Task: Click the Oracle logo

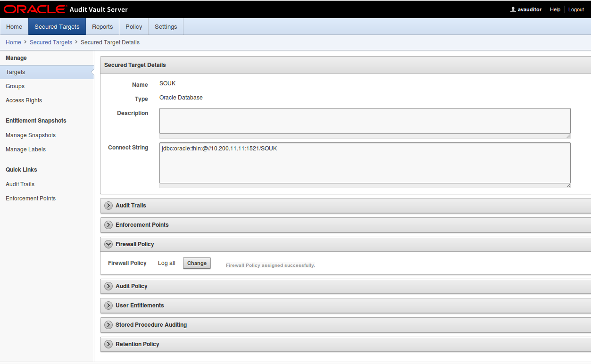Action: coord(35,9)
